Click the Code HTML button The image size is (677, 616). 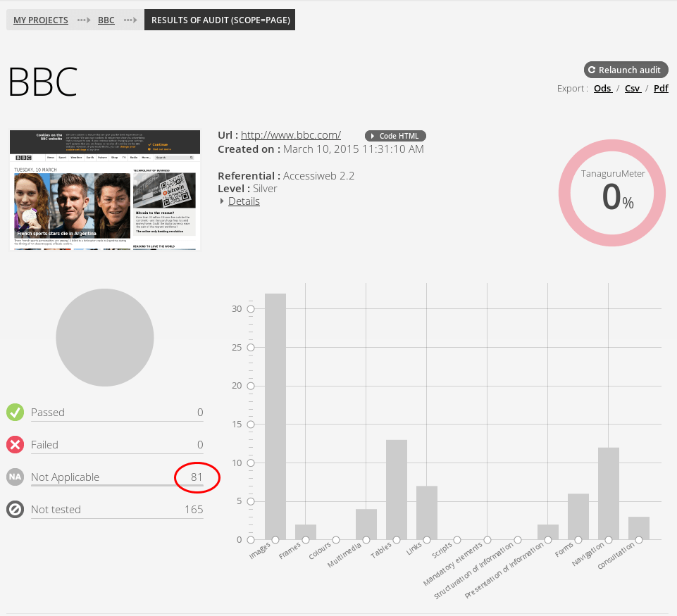(395, 136)
